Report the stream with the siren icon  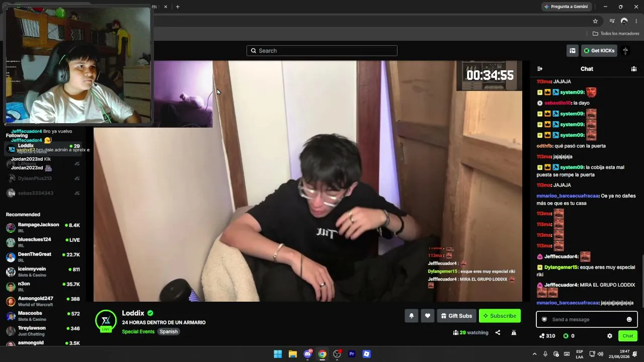pos(514,332)
